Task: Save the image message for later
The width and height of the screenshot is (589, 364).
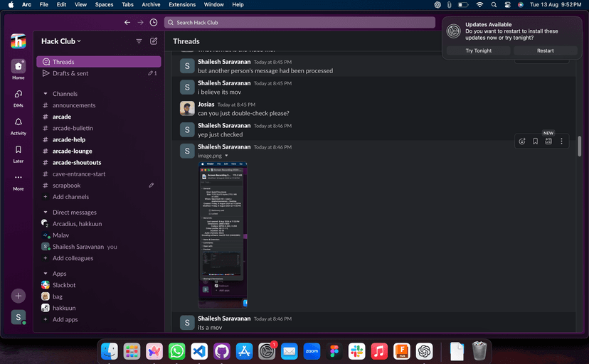Action: (x=535, y=141)
